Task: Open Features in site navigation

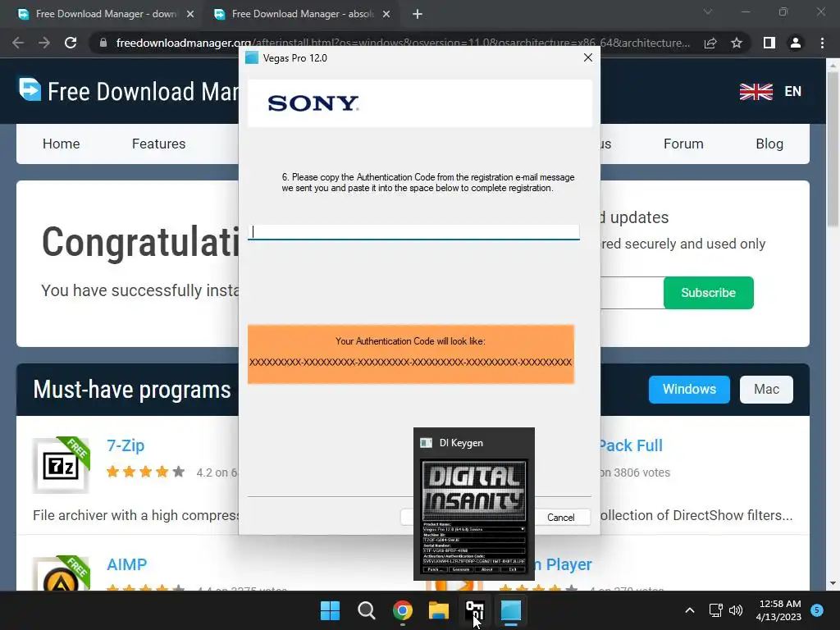Action: click(158, 144)
